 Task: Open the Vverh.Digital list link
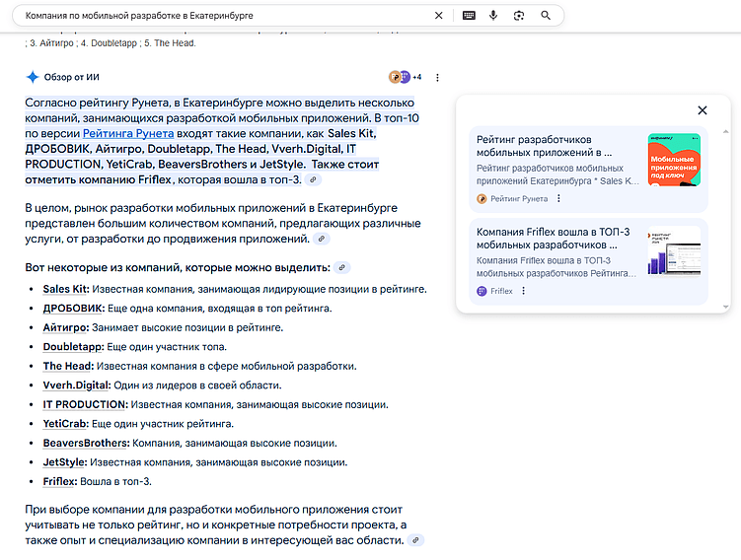tap(77, 385)
